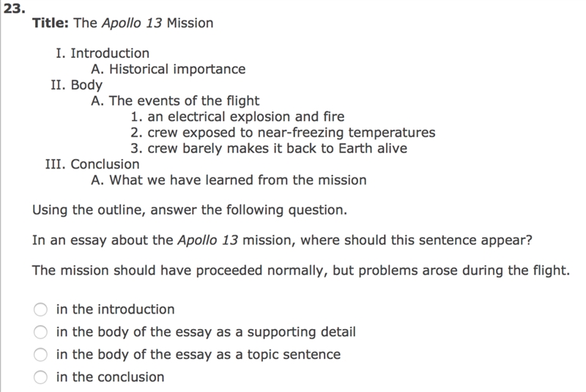Image resolution: width=586 pixels, height=392 pixels.
Task: Click "an electrical explosion and fire" line
Action: [237, 117]
